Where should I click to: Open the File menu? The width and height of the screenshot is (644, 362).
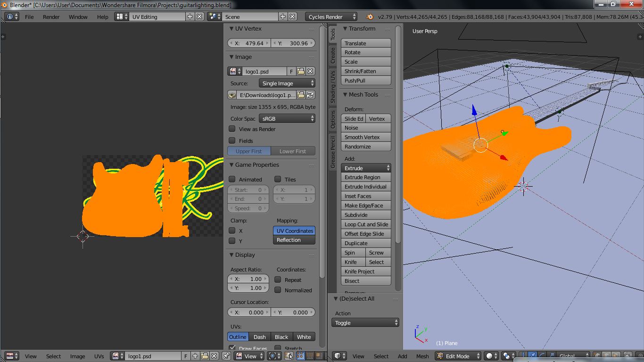coord(29,16)
